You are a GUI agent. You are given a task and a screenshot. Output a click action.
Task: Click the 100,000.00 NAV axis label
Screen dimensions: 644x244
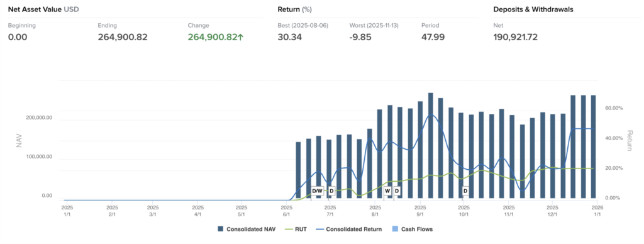39,157
